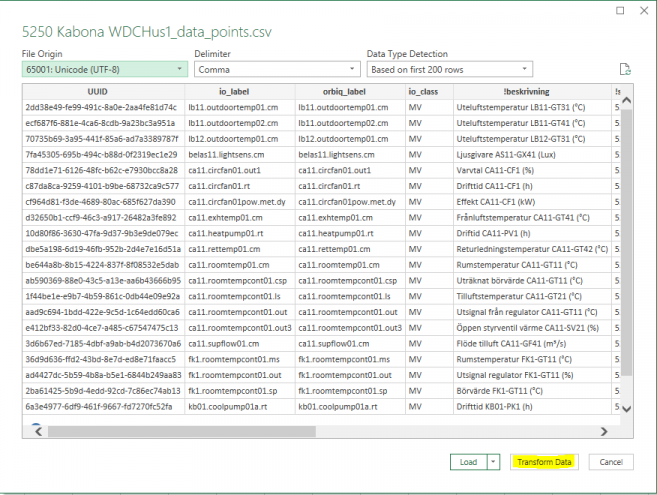Click cell Ljusgivare AS11-GX41 (Lux)
Image resolution: width=657 pixels, height=495 pixels.
pyautogui.click(x=532, y=155)
